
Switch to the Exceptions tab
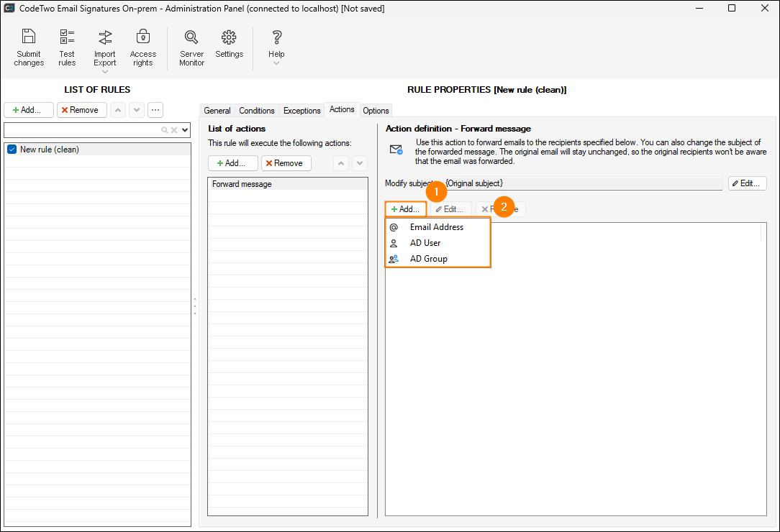tap(301, 111)
